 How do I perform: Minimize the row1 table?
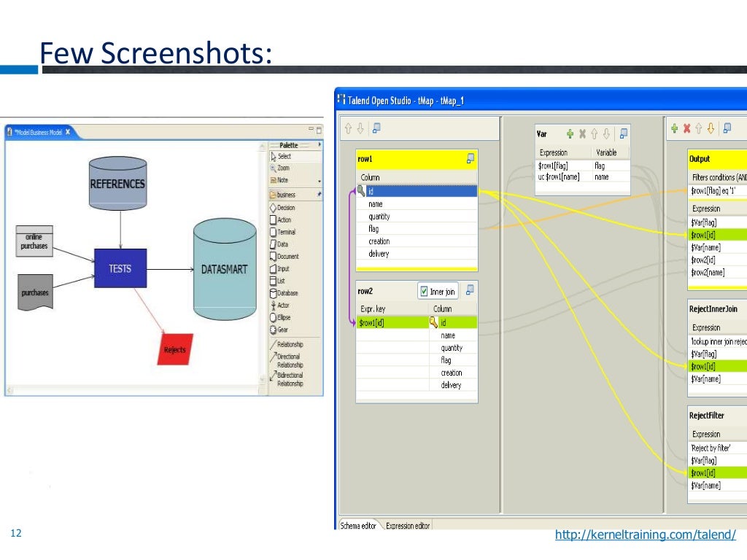(471, 158)
